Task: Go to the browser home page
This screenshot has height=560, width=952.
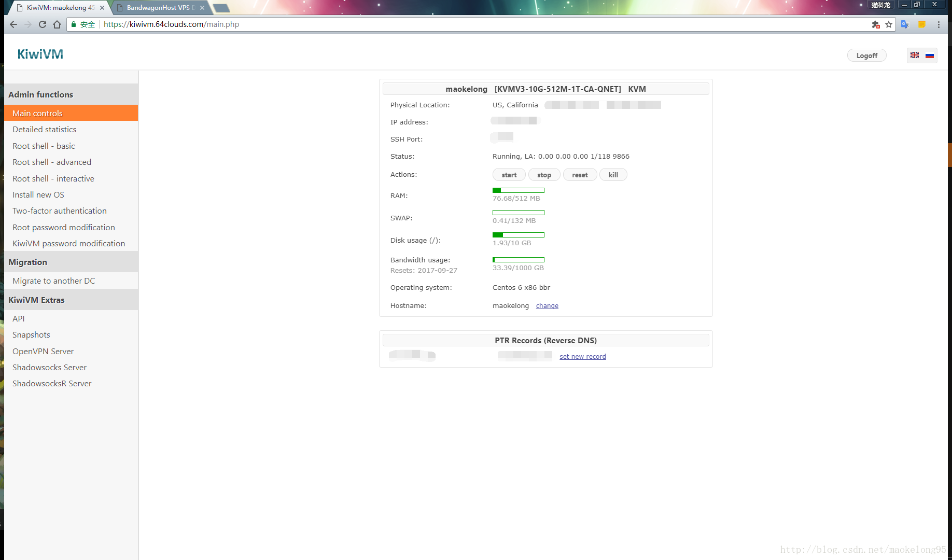Action: coord(57,24)
